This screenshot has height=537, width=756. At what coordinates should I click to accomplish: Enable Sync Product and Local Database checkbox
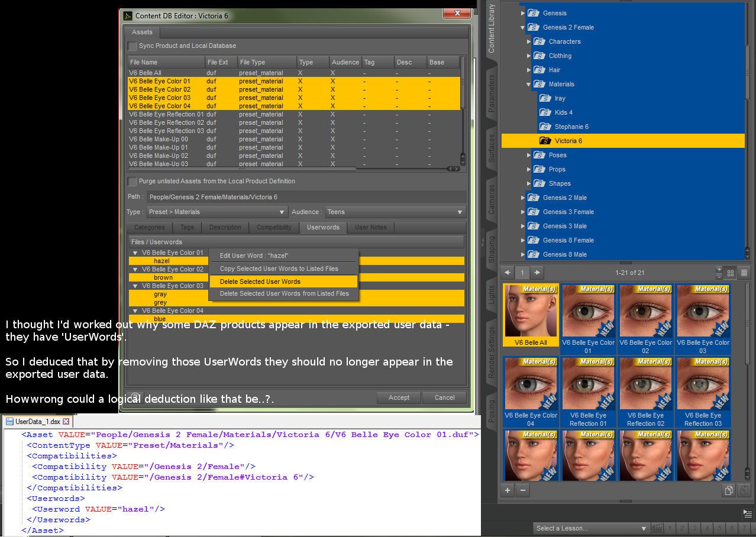[133, 46]
